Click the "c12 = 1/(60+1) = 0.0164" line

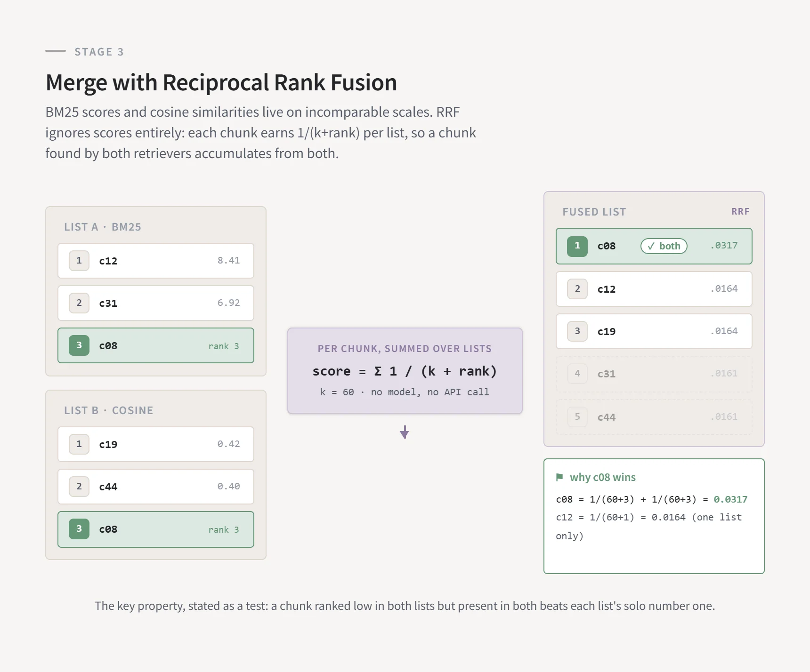[x=621, y=517]
